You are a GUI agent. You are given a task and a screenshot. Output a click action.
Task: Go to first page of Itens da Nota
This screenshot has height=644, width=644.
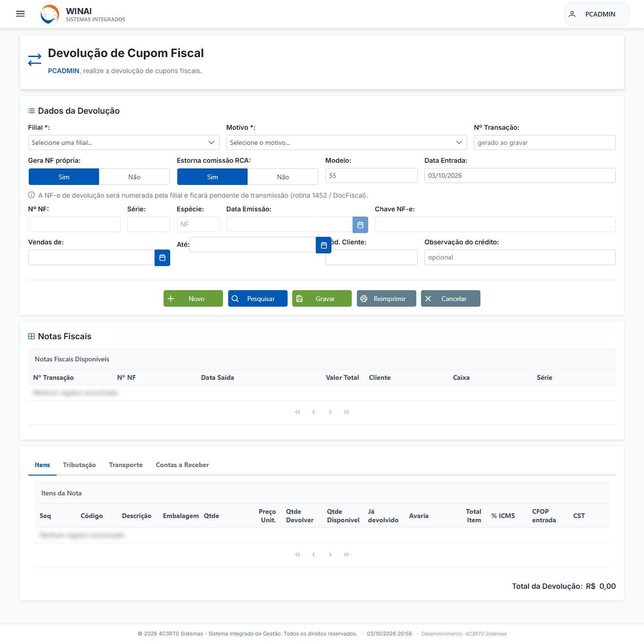[x=297, y=555]
